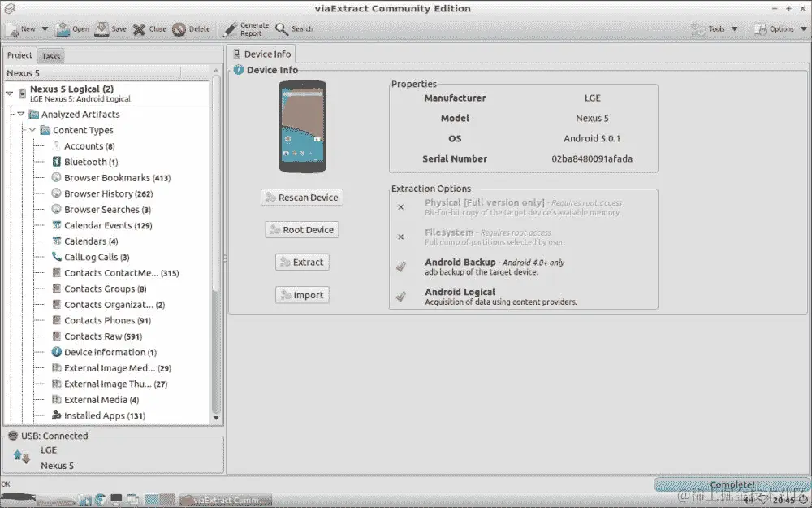The image size is (812, 508).
Task: Click the Extract button
Action: (302, 263)
